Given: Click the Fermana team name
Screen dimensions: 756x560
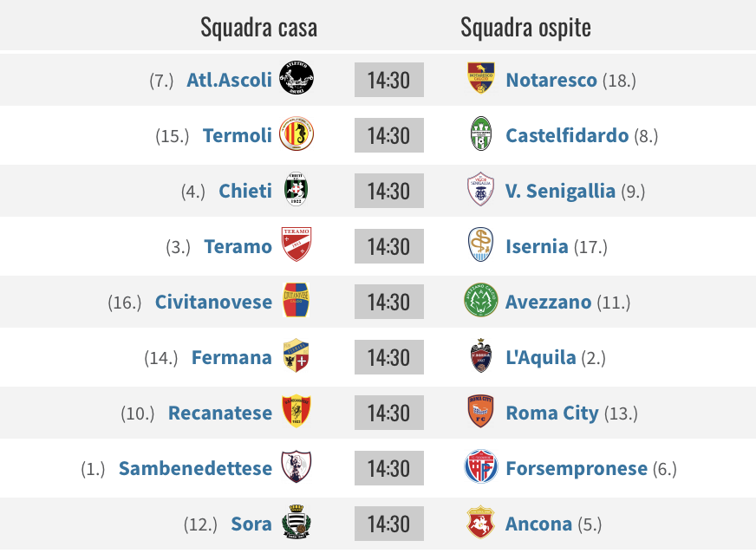Looking at the screenshot, I should coord(231,358).
